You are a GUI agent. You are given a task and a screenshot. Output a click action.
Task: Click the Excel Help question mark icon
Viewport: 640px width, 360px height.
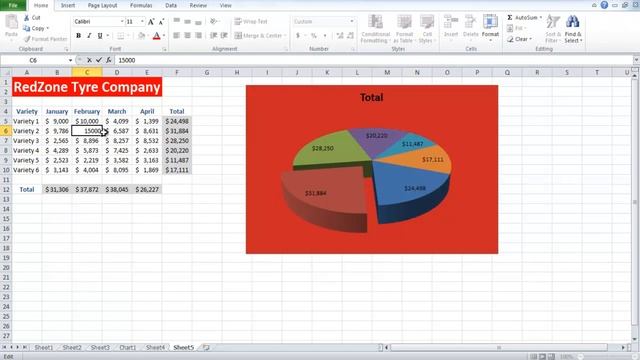point(604,5)
